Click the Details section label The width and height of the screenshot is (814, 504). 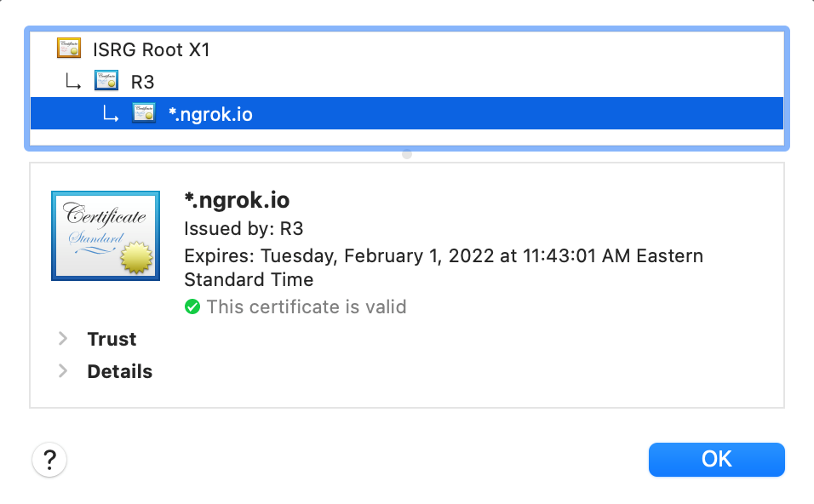coord(120,371)
